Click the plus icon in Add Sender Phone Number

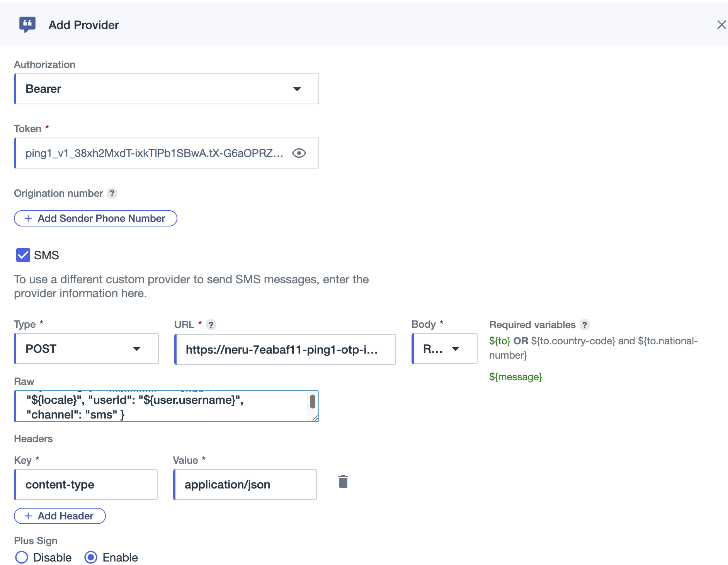click(x=28, y=218)
